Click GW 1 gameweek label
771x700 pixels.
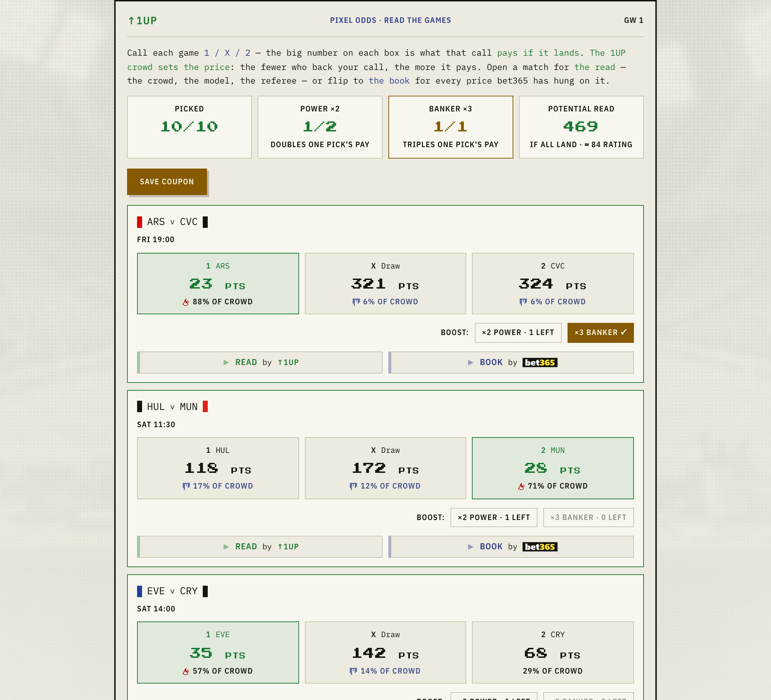634,20
